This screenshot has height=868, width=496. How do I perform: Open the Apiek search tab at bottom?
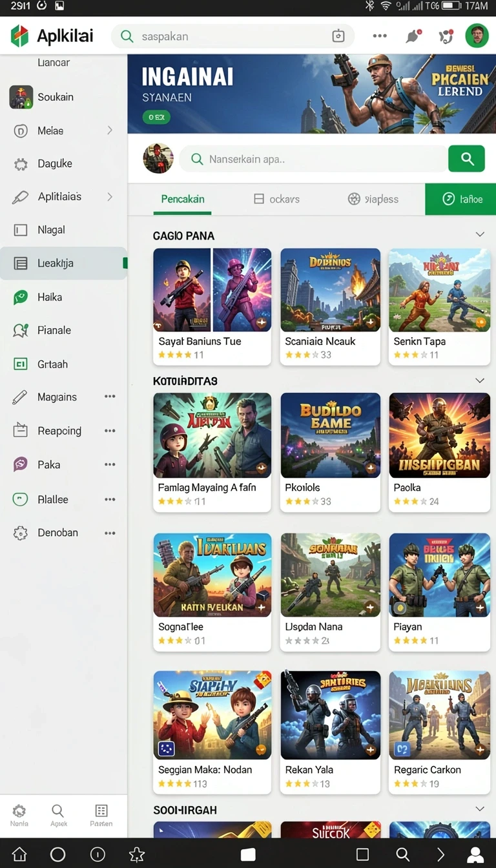58,815
